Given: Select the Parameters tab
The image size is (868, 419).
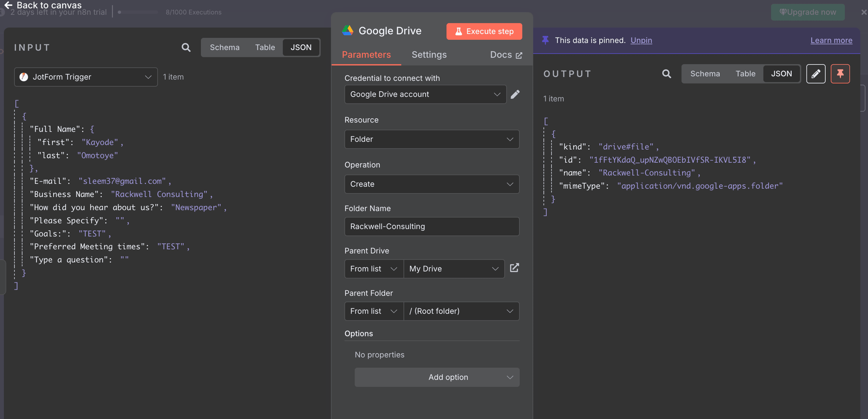Looking at the screenshot, I should pos(366,55).
